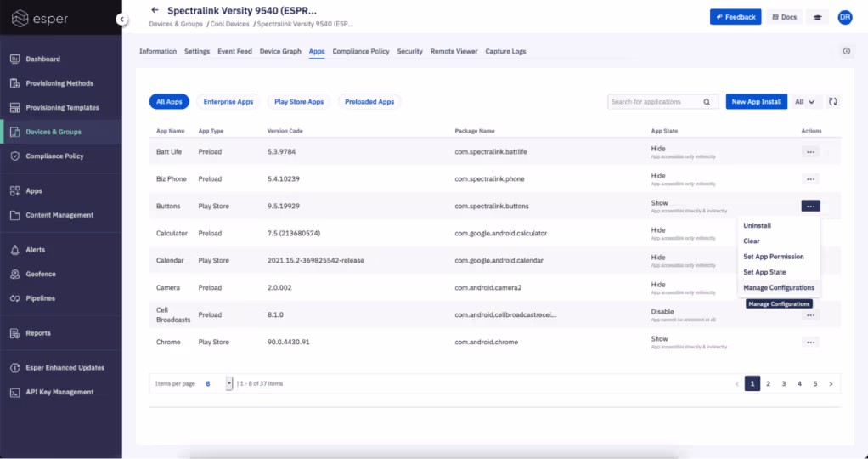The width and height of the screenshot is (868, 459).
Task: Open actions menu for Biz Phone
Action: tap(810, 179)
